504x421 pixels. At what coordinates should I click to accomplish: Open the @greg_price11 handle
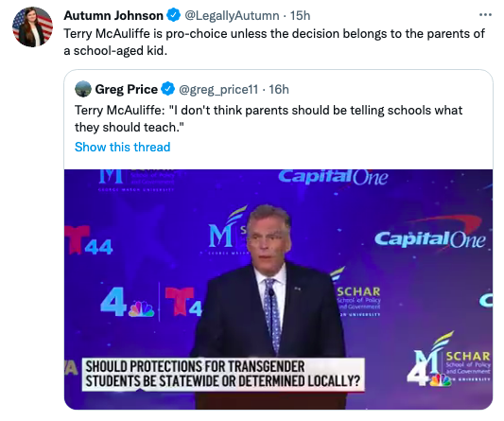point(218,90)
